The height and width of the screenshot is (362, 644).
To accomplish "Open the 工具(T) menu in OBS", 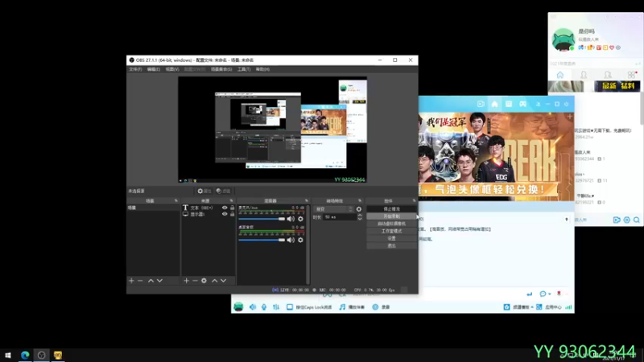I will coord(244,69).
